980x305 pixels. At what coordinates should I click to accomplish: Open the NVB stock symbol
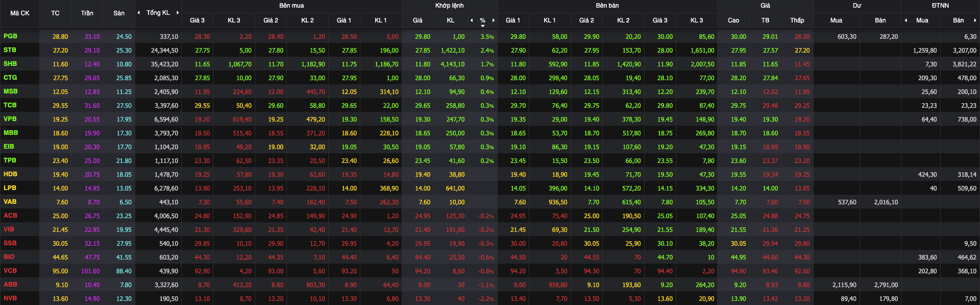point(10,298)
